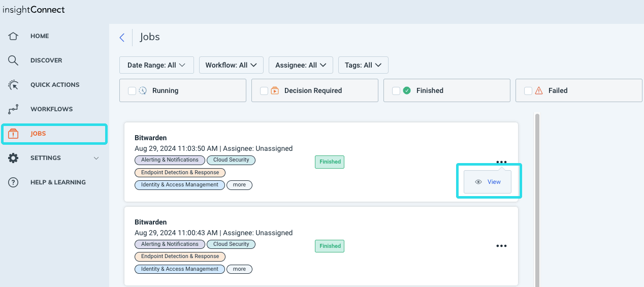Click 'Aug 29, 2024 11:03:50 AM' timestamp text
The height and width of the screenshot is (287, 644).
176,149
